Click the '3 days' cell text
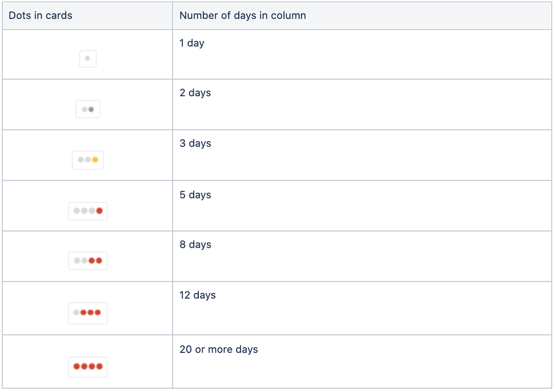 tap(196, 143)
